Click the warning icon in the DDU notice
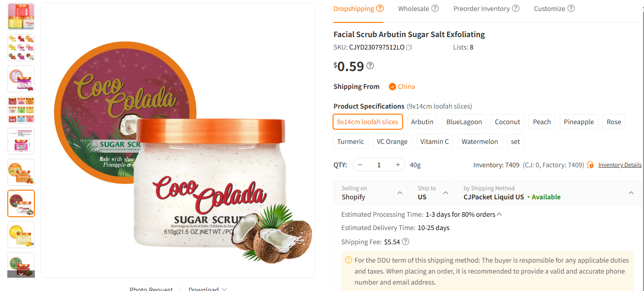The width and height of the screenshot is (644, 291). 348,260
